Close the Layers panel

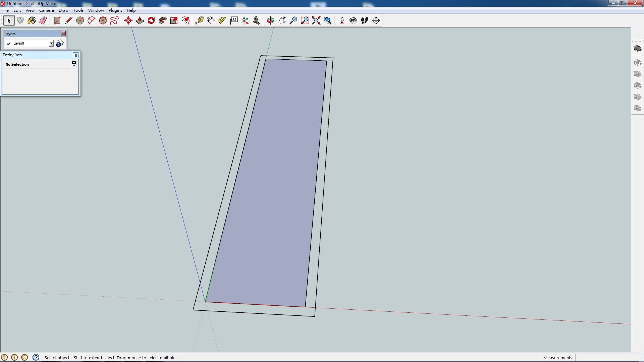(63, 34)
